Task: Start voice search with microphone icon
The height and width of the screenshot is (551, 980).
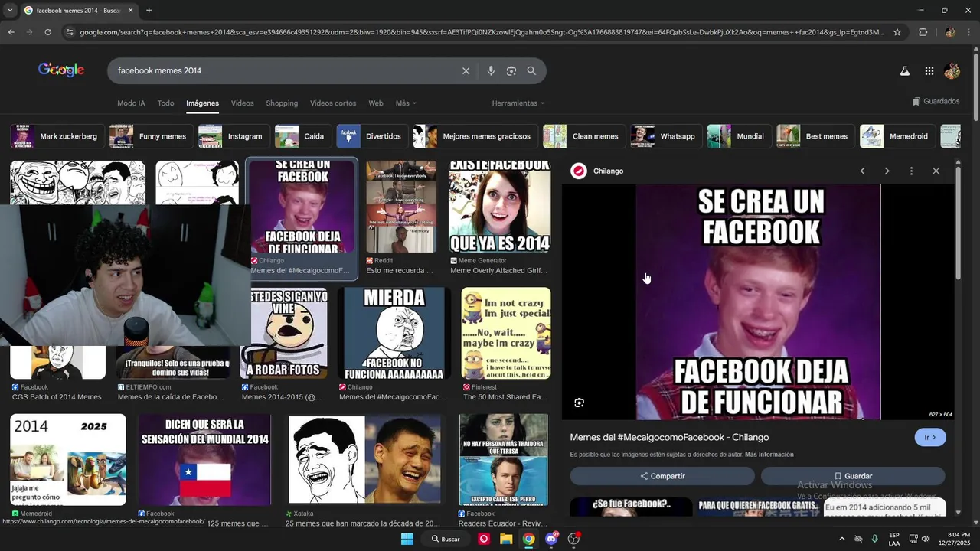Action: (491, 70)
